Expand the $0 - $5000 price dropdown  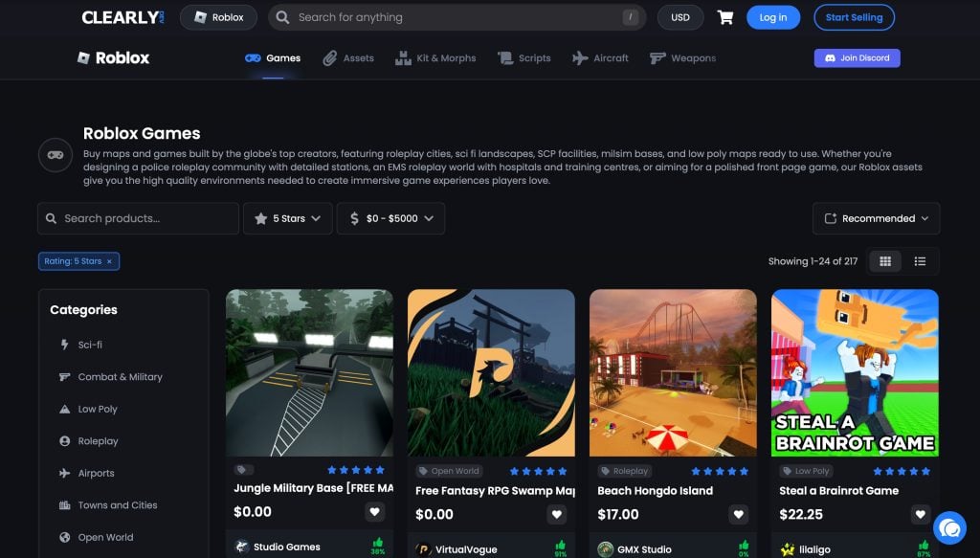point(390,218)
